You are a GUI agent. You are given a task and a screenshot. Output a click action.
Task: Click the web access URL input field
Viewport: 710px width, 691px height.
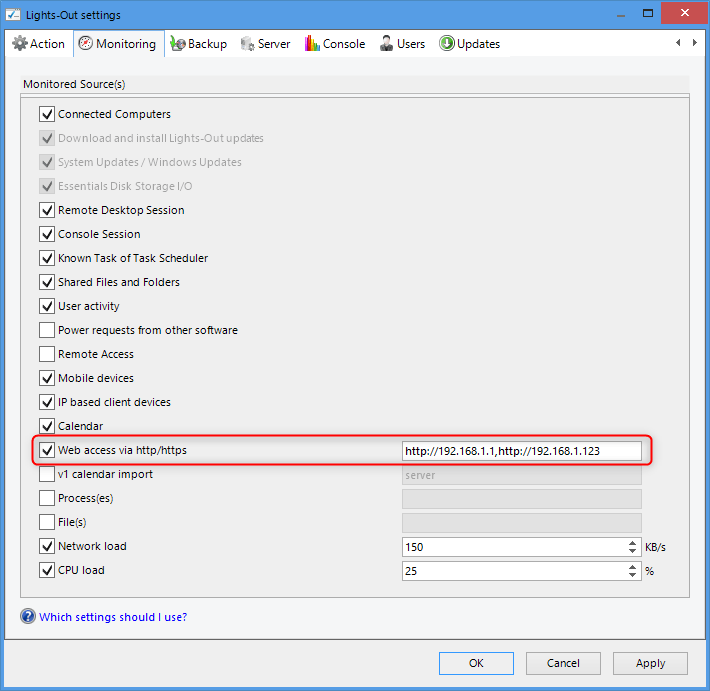point(522,451)
